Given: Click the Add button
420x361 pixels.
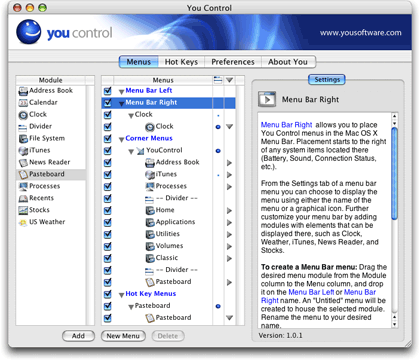Looking at the screenshot, I should pyautogui.click(x=78, y=336).
